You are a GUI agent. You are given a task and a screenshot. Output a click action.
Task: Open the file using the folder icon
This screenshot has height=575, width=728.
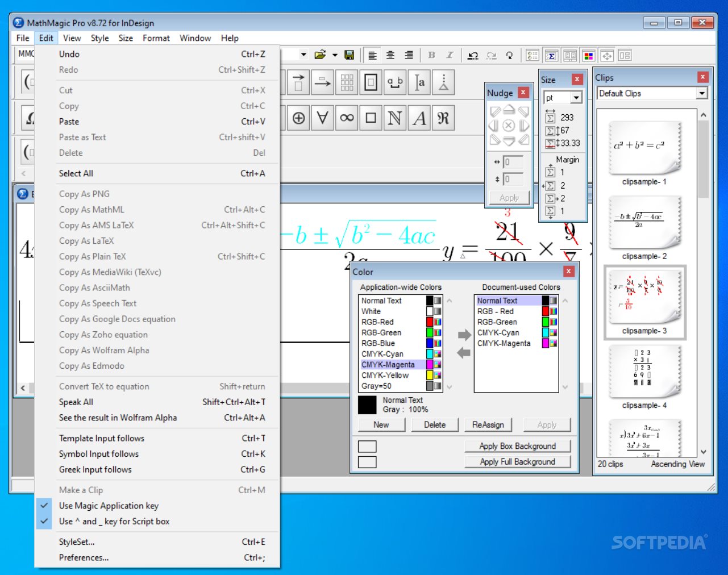pyautogui.click(x=320, y=55)
